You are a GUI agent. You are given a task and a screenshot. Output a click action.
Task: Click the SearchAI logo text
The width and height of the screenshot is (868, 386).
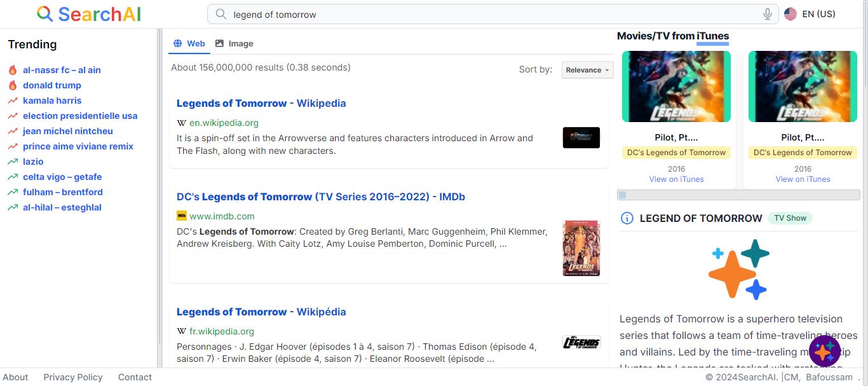[x=99, y=14]
